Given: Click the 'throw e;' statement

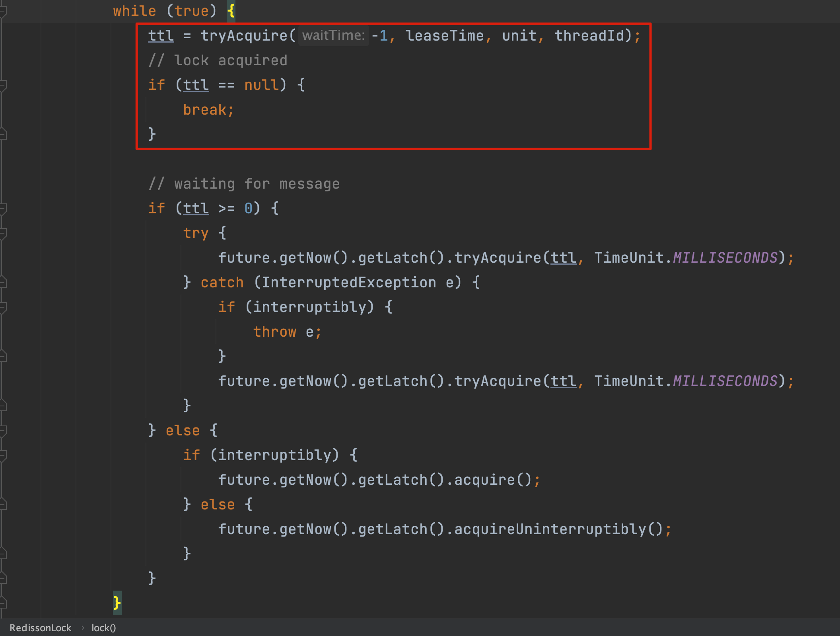Looking at the screenshot, I should (287, 332).
